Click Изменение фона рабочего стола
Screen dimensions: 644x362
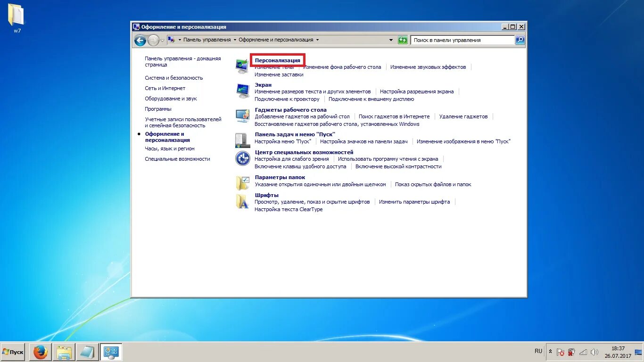[x=342, y=67]
